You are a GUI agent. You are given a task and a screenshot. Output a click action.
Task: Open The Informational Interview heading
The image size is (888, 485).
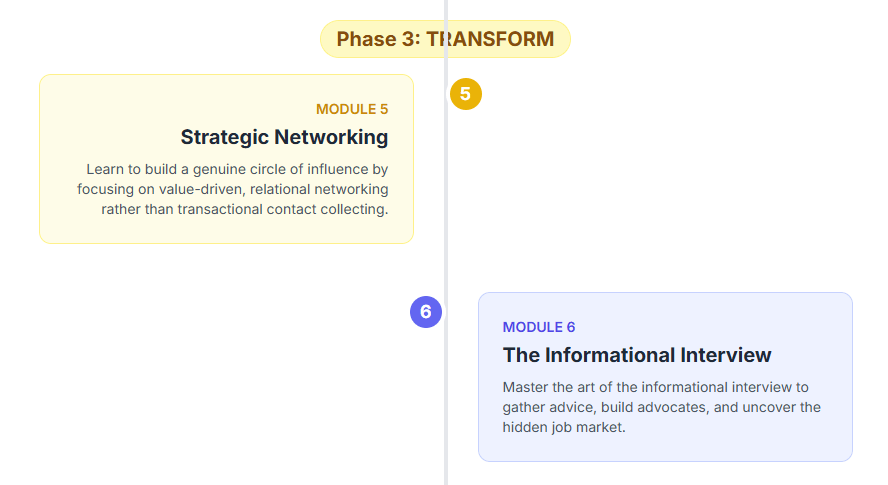point(637,355)
